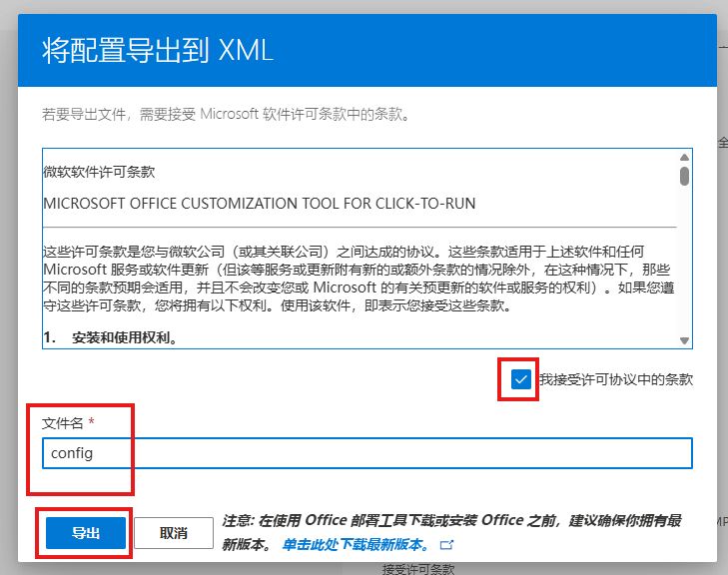This screenshot has height=575, width=728.
Task: Click the 我接受许可协议中的条款 label text
Action: (x=615, y=379)
